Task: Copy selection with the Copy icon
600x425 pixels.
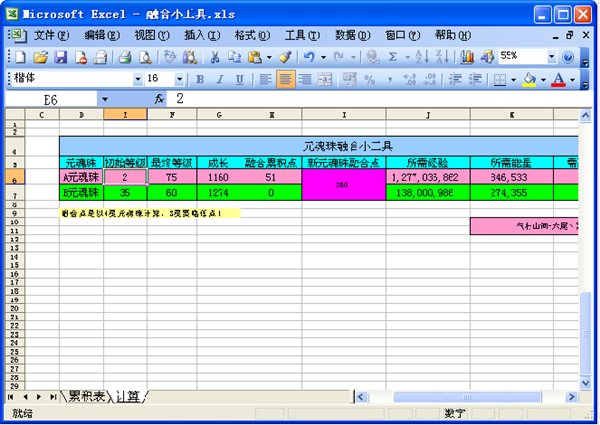Action: 234,57
